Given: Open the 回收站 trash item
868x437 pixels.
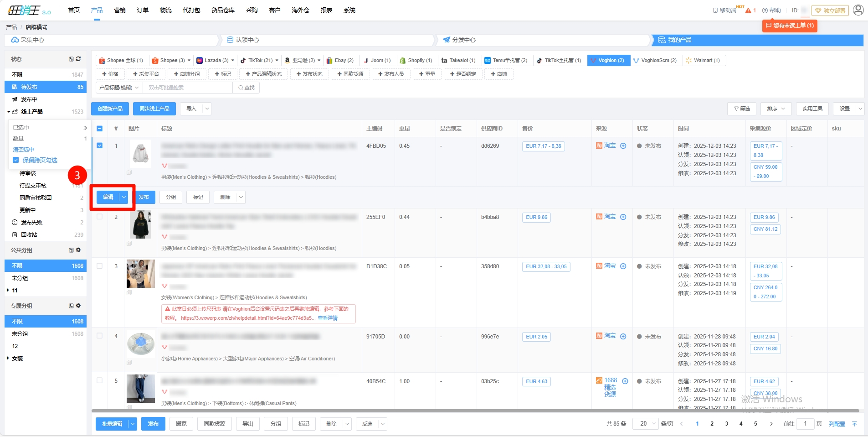Looking at the screenshot, I should 29,234.
